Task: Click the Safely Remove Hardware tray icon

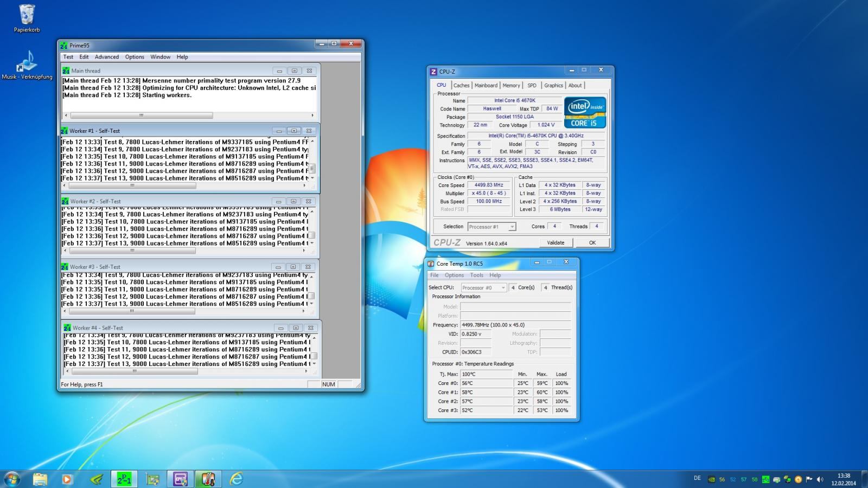Action: coord(776,479)
